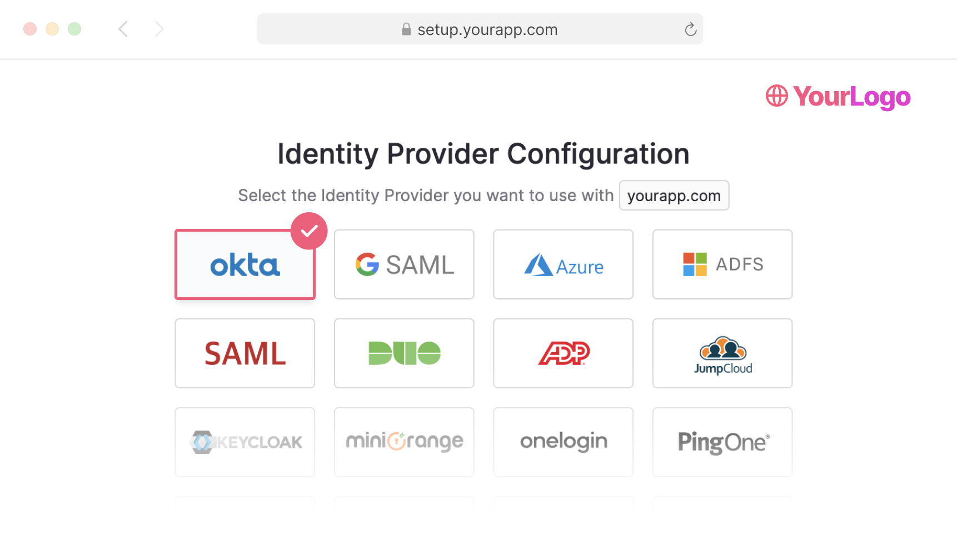This screenshot has width=957, height=560.
Task: Pick the JumpCloud provider tile
Action: point(722,353)
